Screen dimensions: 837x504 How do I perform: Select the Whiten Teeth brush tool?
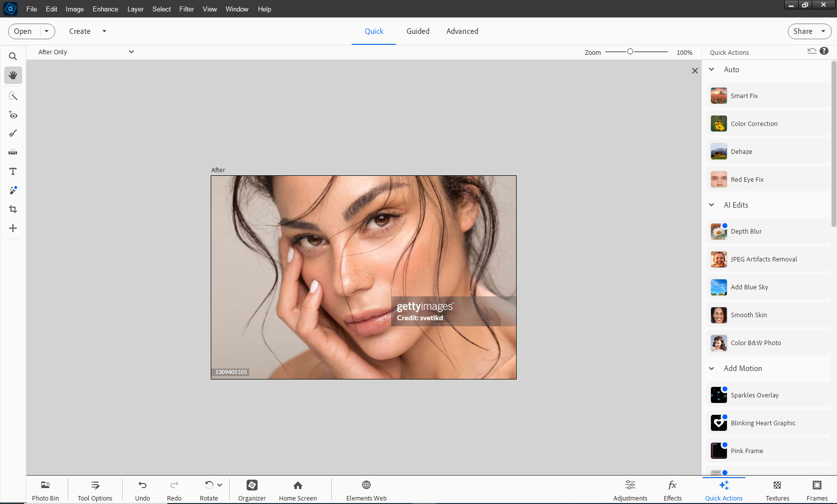click(13, 133)
